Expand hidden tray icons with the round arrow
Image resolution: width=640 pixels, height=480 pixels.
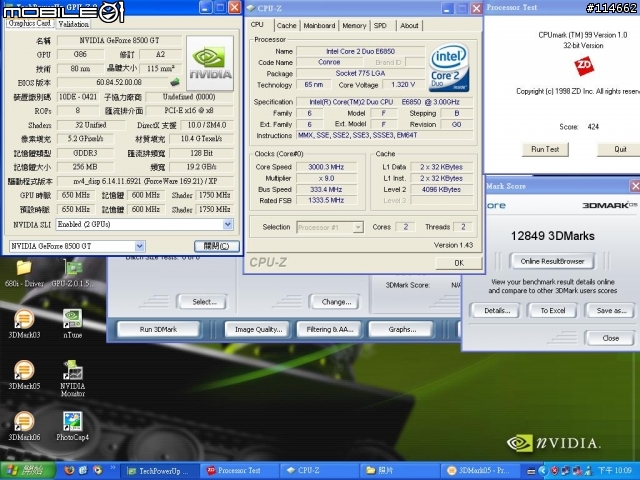(x=542, y=471)
